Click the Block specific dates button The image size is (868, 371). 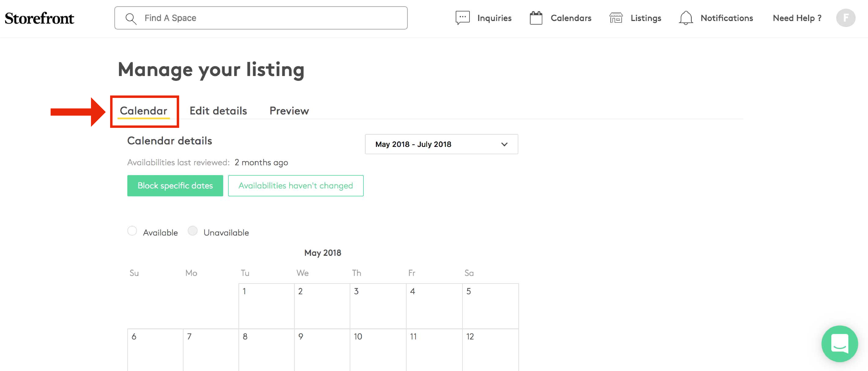pyautogui.click(x=175, y=185)
